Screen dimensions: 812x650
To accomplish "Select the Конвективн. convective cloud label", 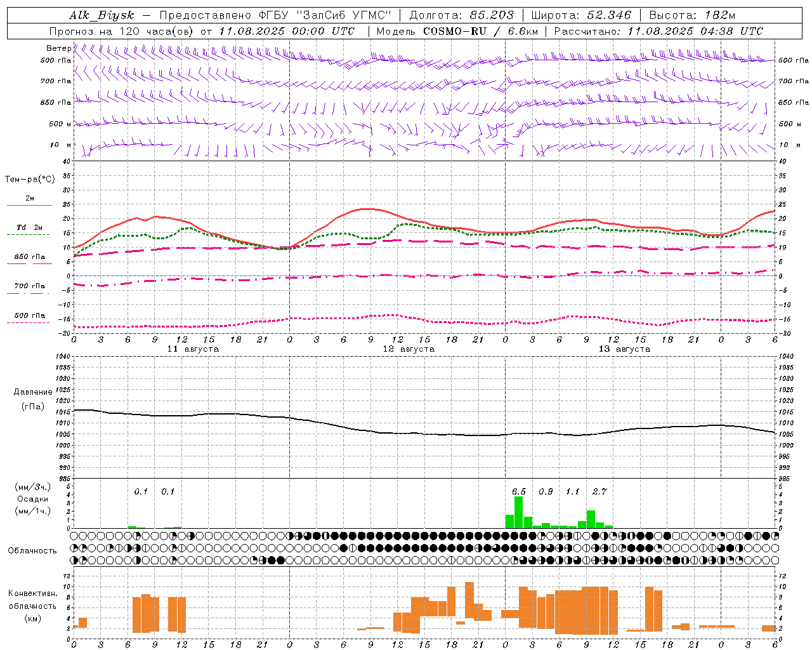I will [x=32, y=594].
